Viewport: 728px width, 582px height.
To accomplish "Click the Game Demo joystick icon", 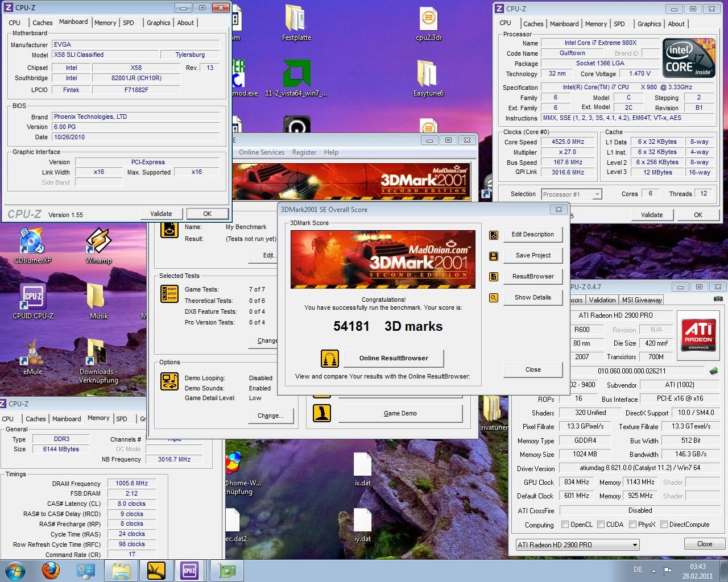I will pyautogui.click(x=322, y=413).
